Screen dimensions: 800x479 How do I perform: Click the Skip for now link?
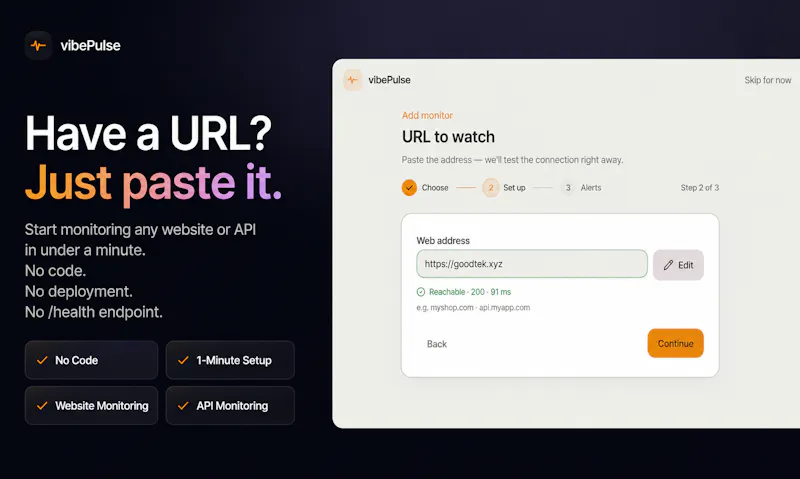point(767,80)
